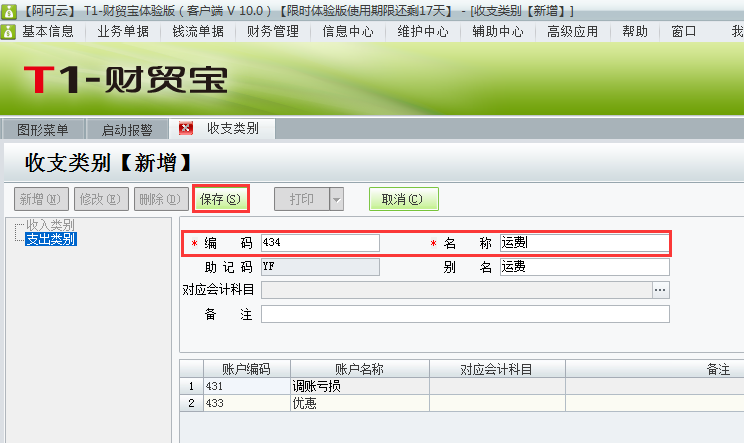This screenshot has height=443, width=744.
Task: Open the 帮助 menu
Action: click(635, 32)
